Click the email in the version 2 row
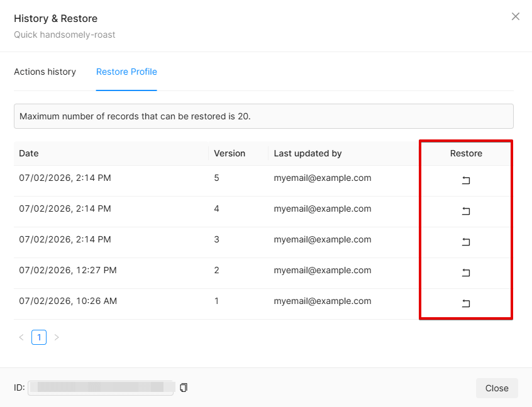532x407 pixels. click(x=323, y=270)
